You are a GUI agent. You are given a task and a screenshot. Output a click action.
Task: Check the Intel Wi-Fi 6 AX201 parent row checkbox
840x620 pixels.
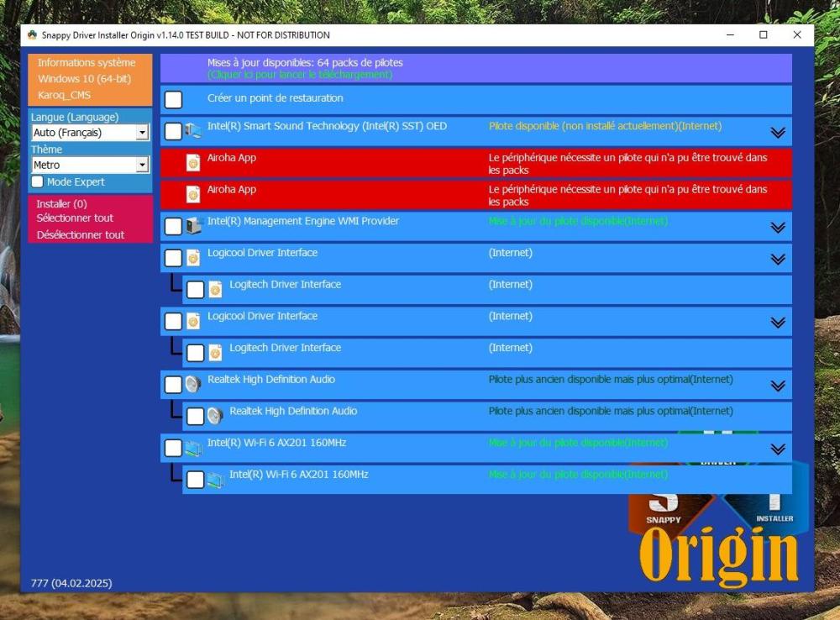click(x=174, y=448)
